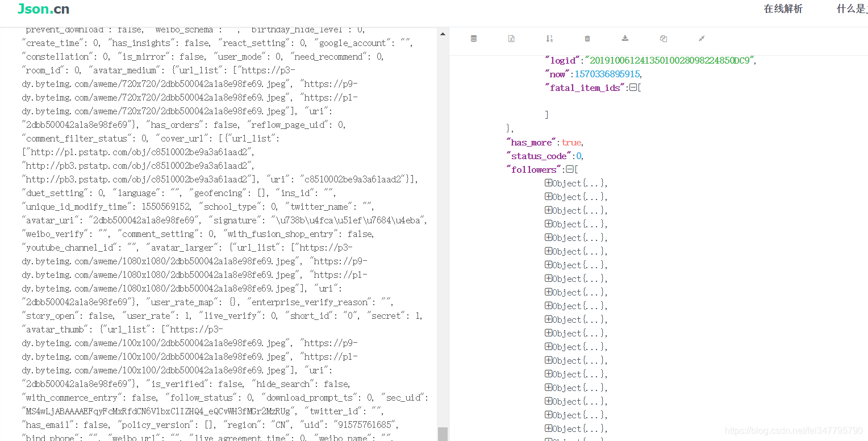This screenshot has height=441, width=868.
Task: Click the now value 1570336895915
Action: pos(607,74)
